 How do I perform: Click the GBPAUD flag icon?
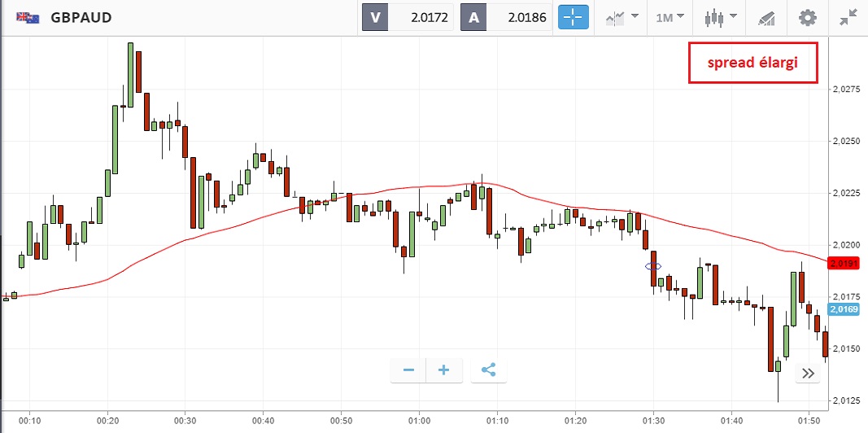pyautogui.click(x=28, y=17)
